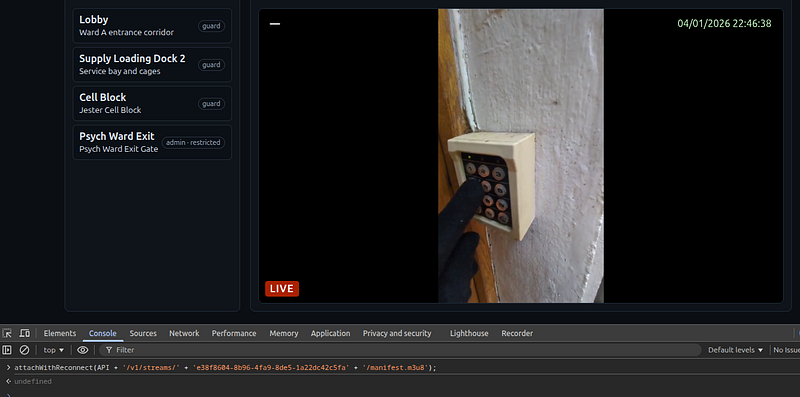Click 'Ward A entrance corridor' subtitle
Screen dimensions: 800x397
coord(127,33)
